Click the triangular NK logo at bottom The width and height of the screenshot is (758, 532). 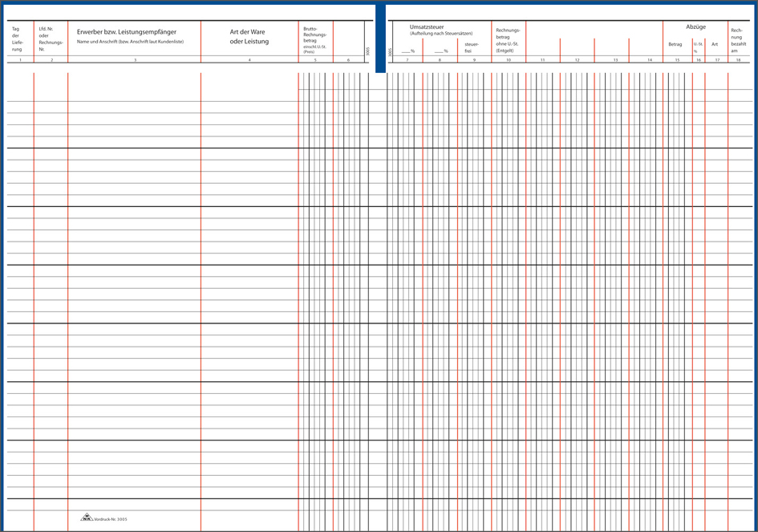87,518
